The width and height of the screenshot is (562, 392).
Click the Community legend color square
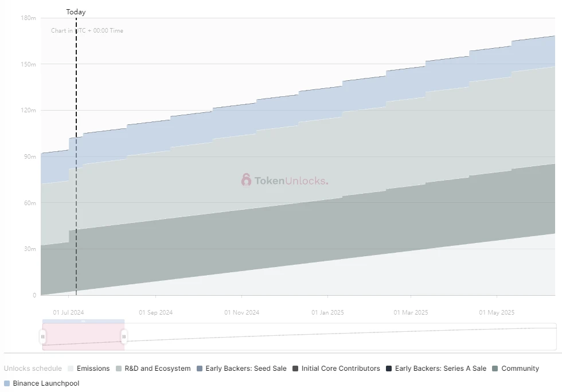496,369
